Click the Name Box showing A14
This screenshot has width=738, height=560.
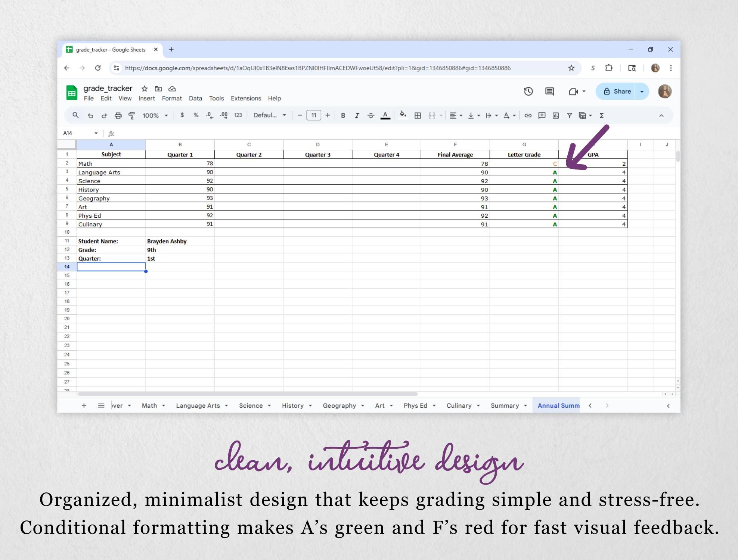80,133
